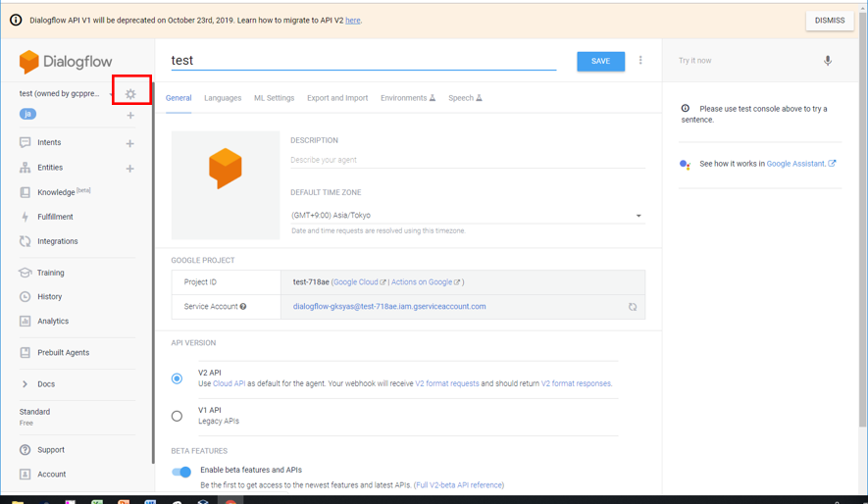Open Entities in the sidebar
Screen dimensions: 868x504
50,167
